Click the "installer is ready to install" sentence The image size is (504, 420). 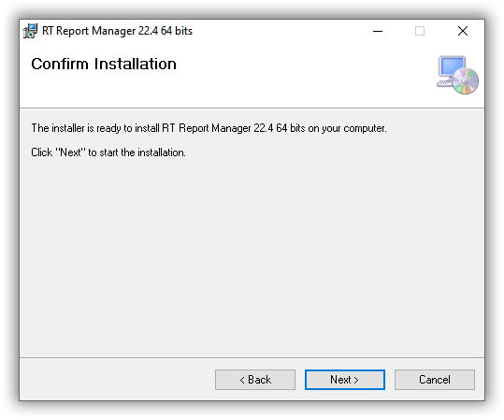(209, 128)
